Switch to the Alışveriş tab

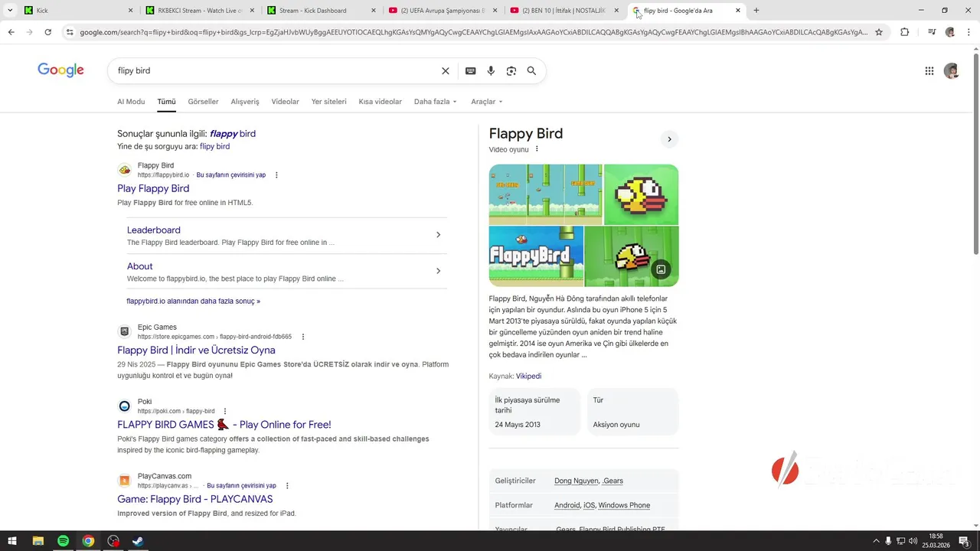[245, 102]
